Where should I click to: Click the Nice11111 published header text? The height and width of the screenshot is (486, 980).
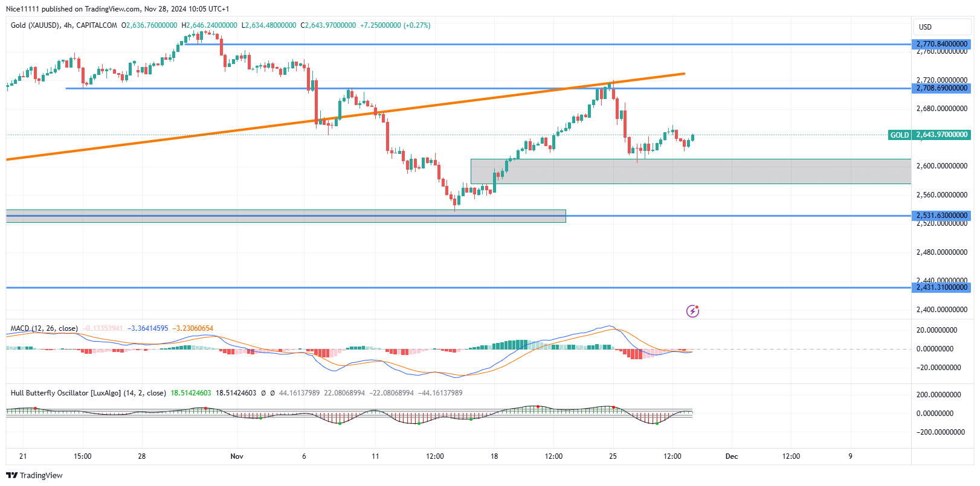(117, 9)
